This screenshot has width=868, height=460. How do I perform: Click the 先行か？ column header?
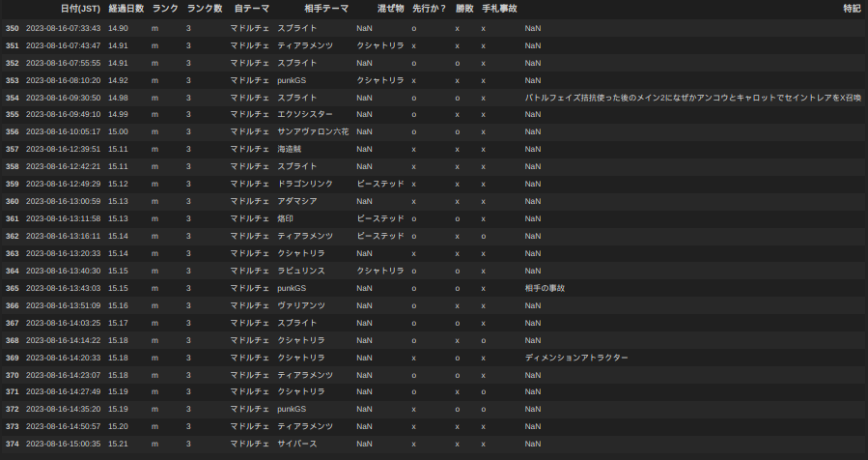pyautogui.click(x=430, y=9)
